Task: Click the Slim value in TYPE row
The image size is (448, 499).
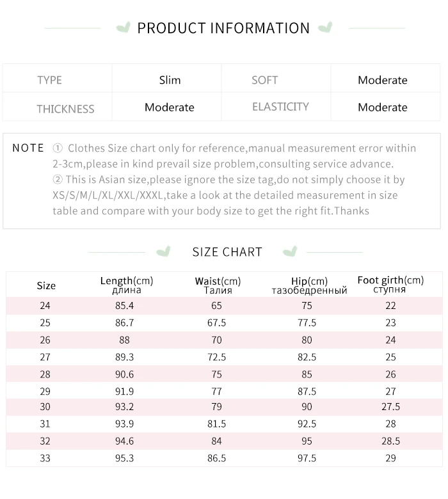Action: pyautogui.click(x=170, y=80)
